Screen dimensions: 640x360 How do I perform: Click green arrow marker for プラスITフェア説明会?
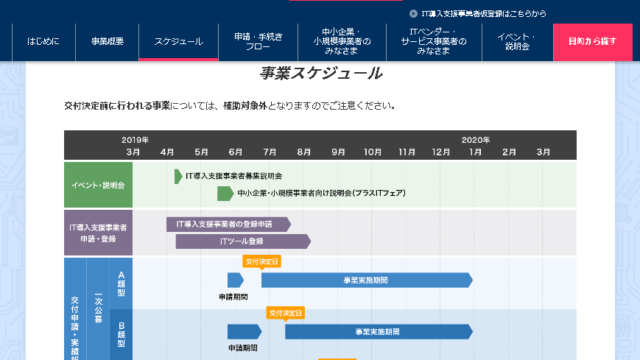[225, 193]
